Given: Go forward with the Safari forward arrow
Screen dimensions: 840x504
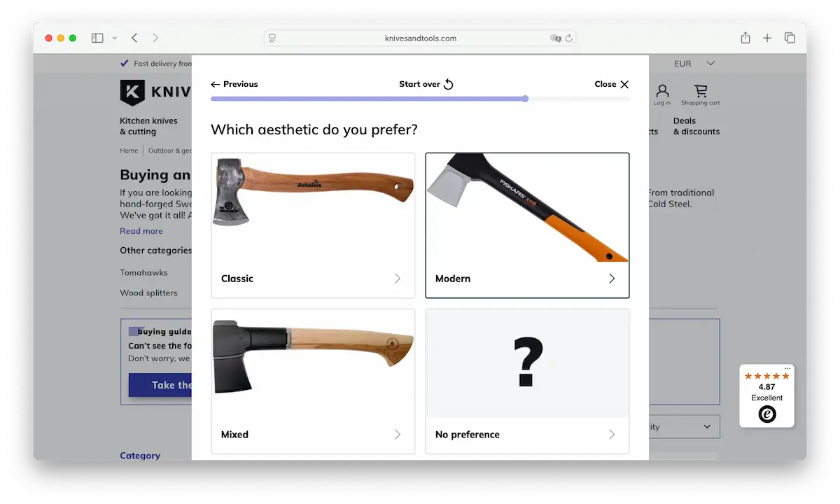Looking at the screenshot, I should click(155, 38).
